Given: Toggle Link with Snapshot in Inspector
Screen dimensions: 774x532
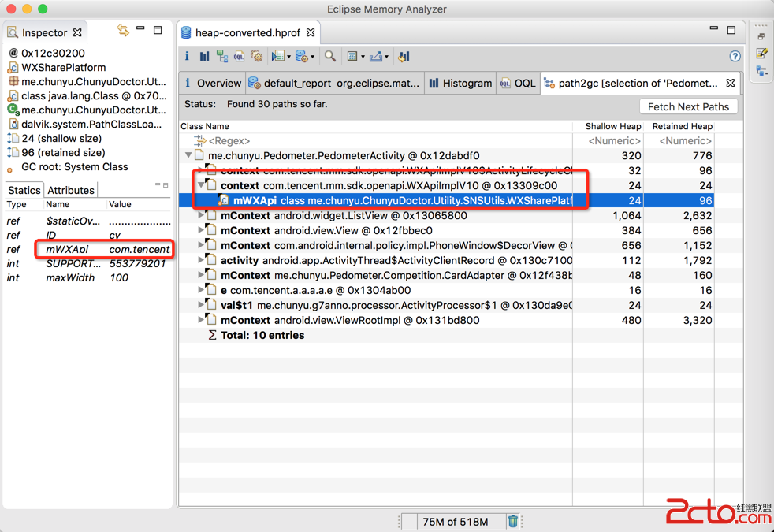Looking at the screenshot, I should coord(123,31).
